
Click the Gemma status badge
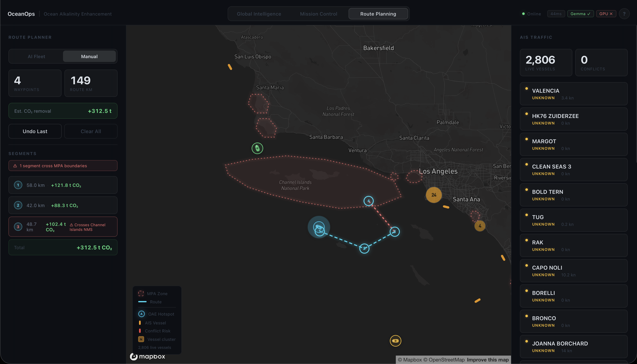click(580, 14)
